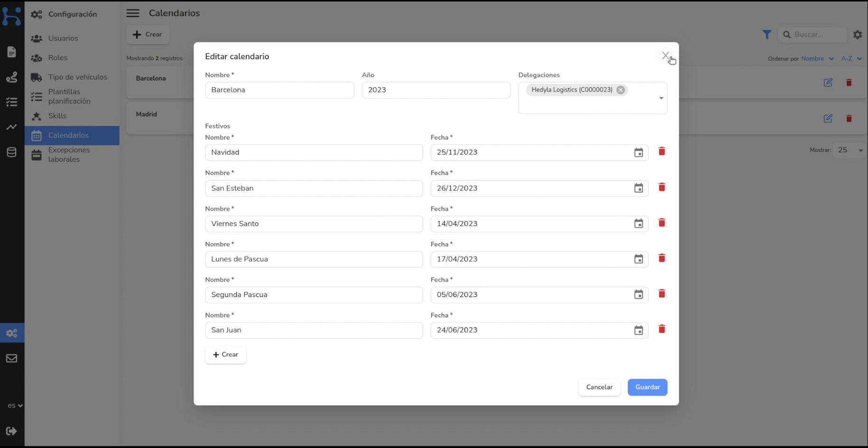Delete the San Esteban festivo row

click(x=662, y=187)
